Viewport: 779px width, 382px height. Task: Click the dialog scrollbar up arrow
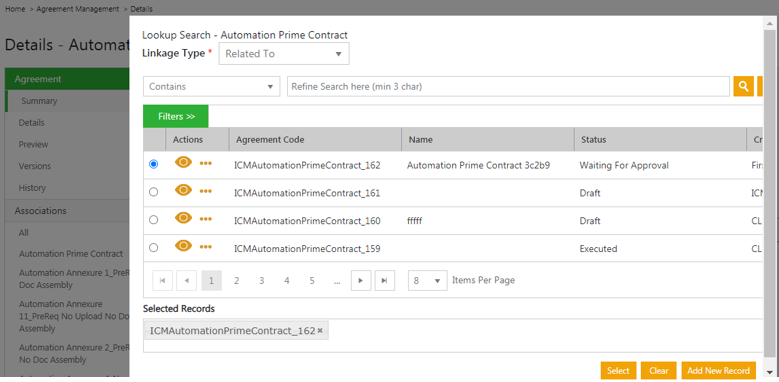(x=769, y=23)
